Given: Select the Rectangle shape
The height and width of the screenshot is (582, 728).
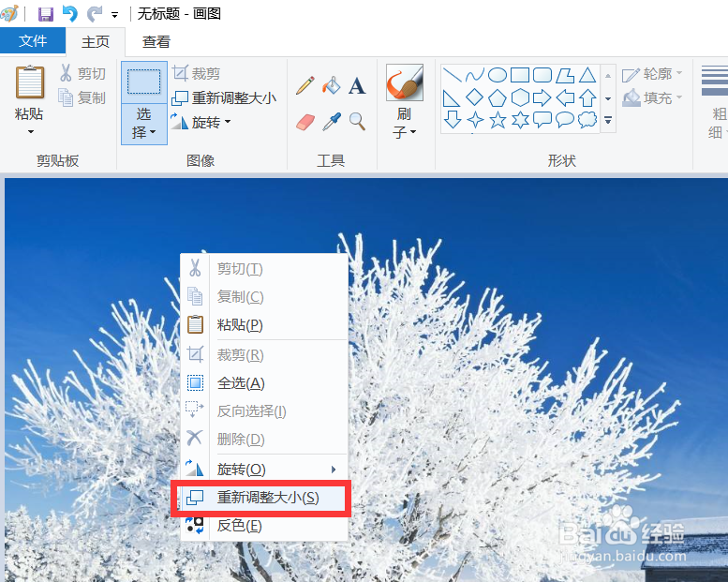Looking at the screenshot, I should pos(520,74).
